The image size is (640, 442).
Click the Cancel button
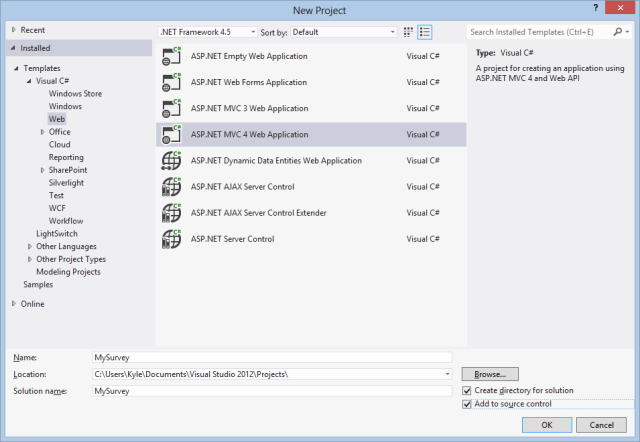tap(601, 425)
